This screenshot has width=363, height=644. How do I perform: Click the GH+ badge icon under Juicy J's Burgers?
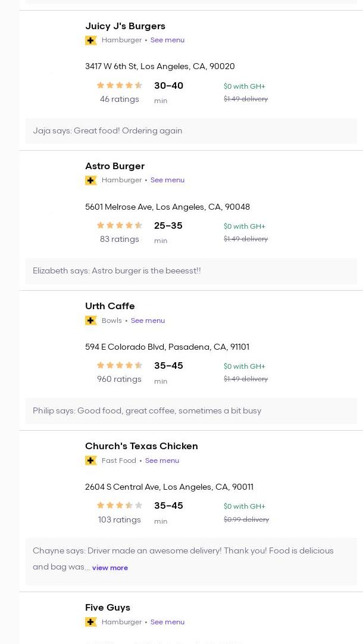[x=91, y=41]
